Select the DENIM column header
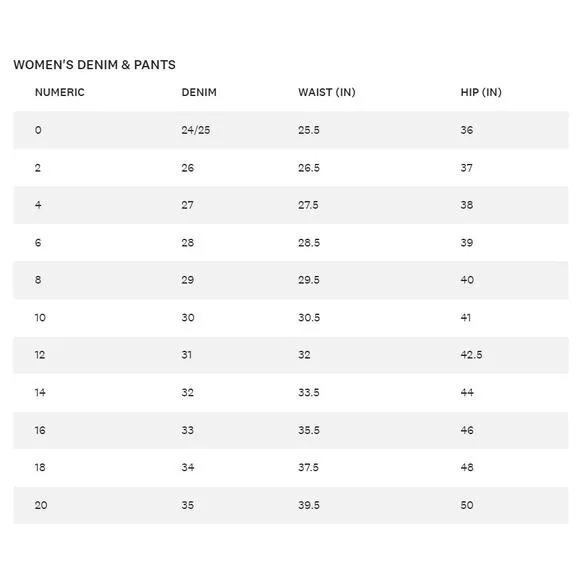 click(199, 92)
